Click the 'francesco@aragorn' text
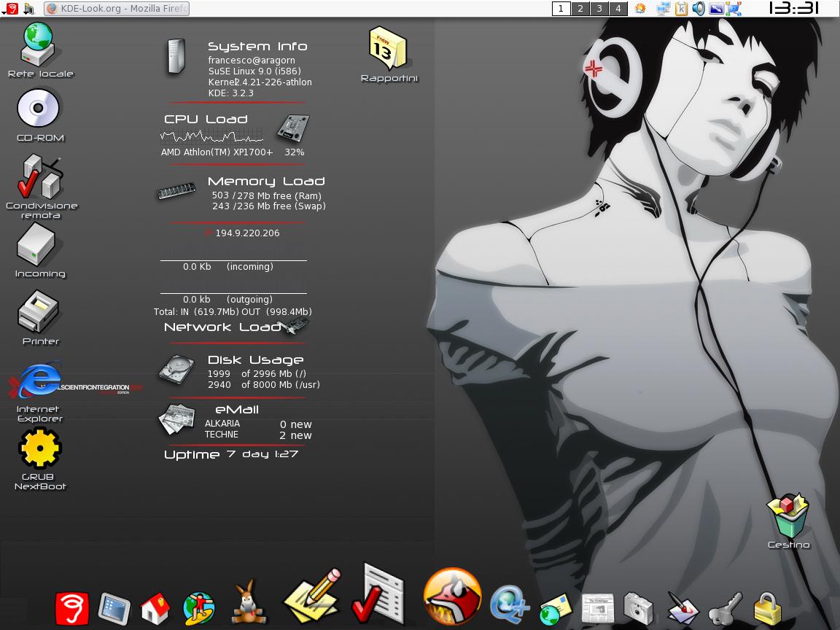This screenshot has width=840, height=630. (252, 61)
